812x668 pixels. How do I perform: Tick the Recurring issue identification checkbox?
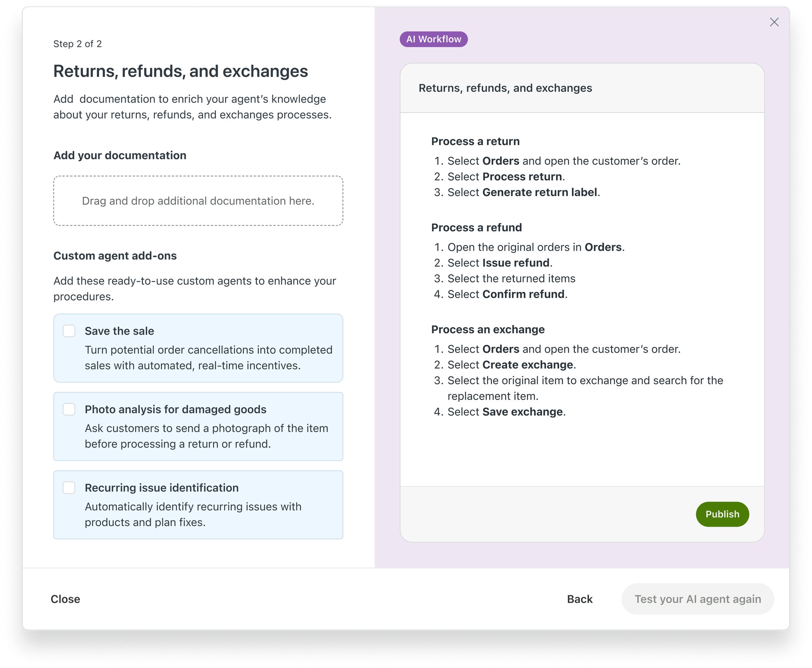69,488
